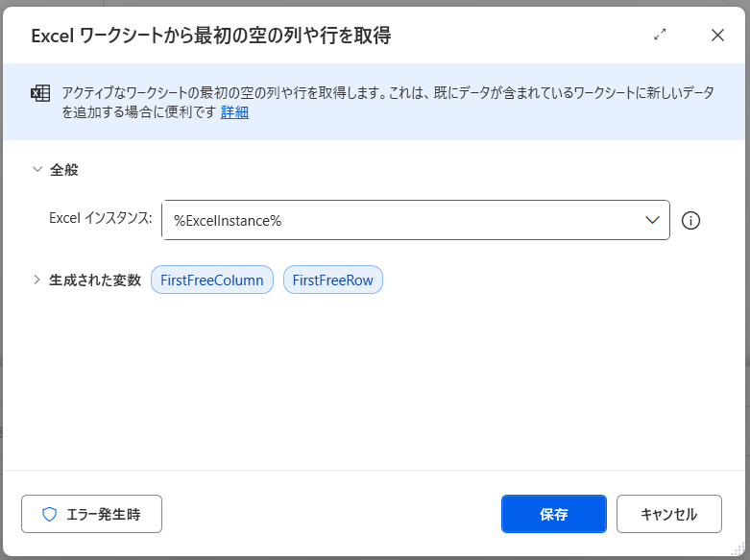Select the FirstFreeRow variable chip
The image size is (750, 560).
tap(333, 280)
